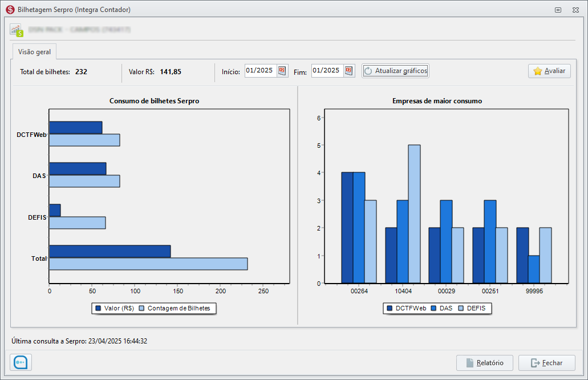Click the DAS category label on left chart
The height and width of the screenshot is (380, 588).
click(39, 176)
